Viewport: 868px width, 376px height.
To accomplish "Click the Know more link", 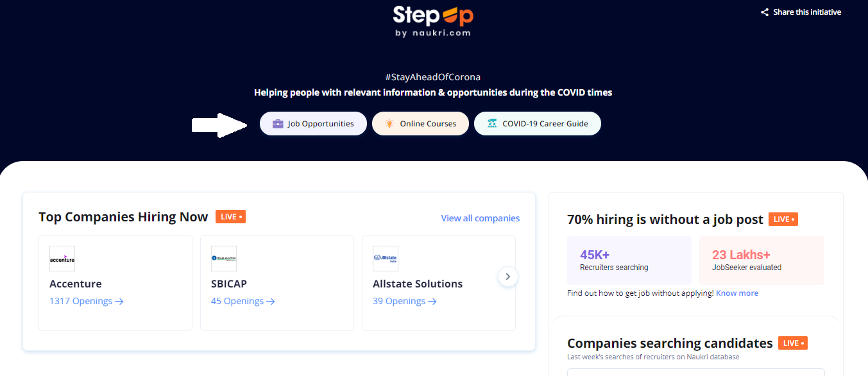I will pyautogui.click(x=737, y=293).
